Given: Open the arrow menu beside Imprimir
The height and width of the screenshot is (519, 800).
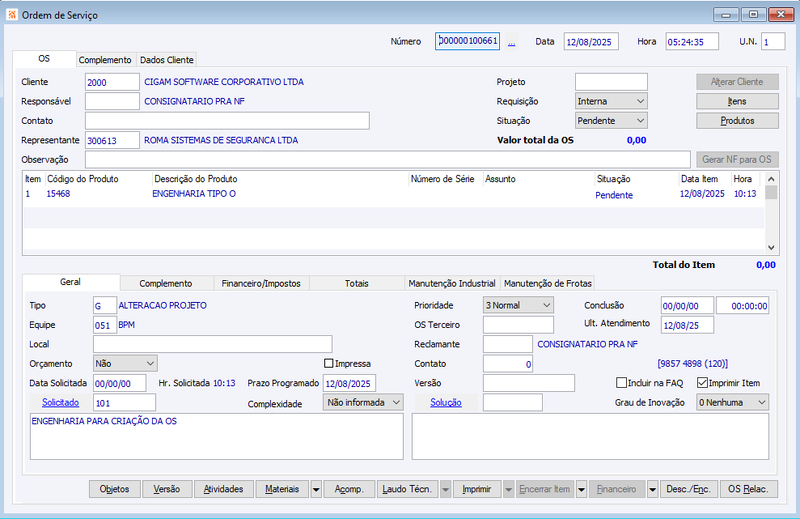Looking at the screenshot, I should click(508, 489).
